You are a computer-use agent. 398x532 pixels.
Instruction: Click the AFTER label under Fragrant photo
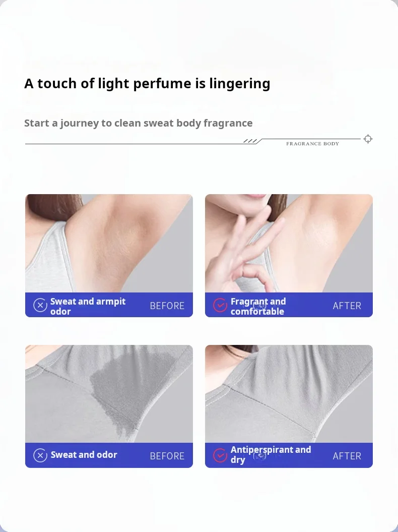click(x=347, y=306)
